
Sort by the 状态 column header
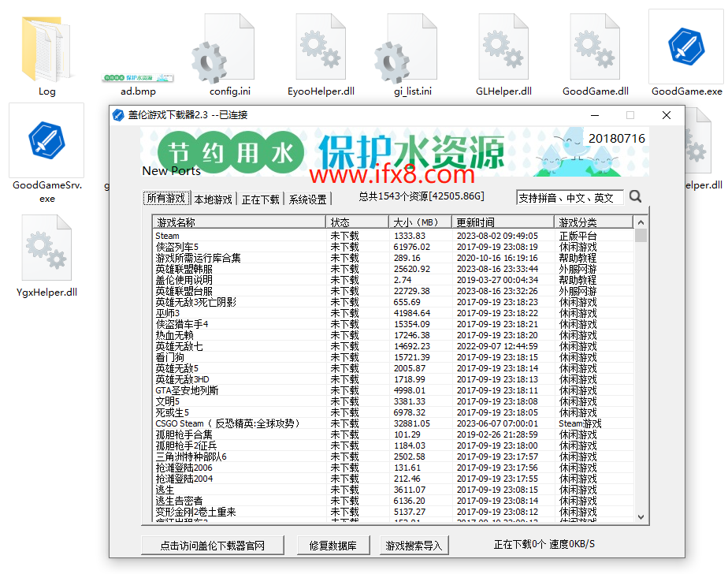point(357,222)
